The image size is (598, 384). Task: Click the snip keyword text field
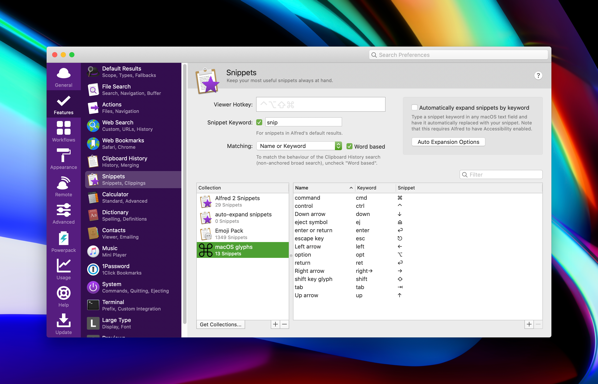303,122
